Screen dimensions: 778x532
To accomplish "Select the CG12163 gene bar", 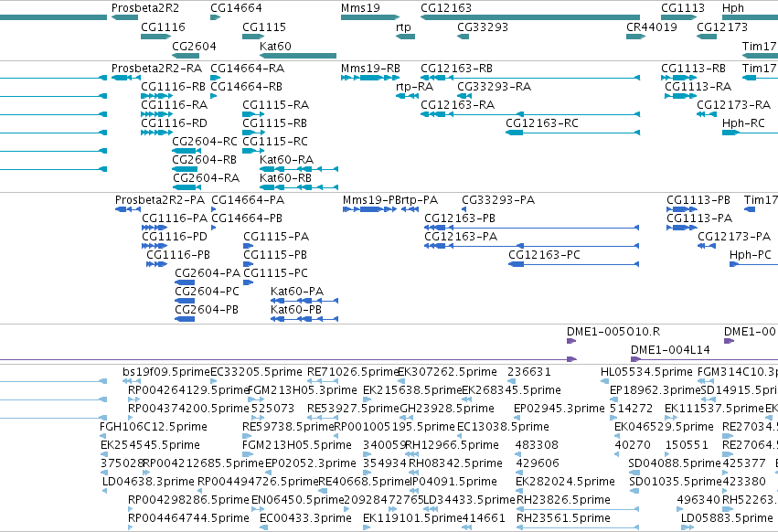I will [530, 17].
